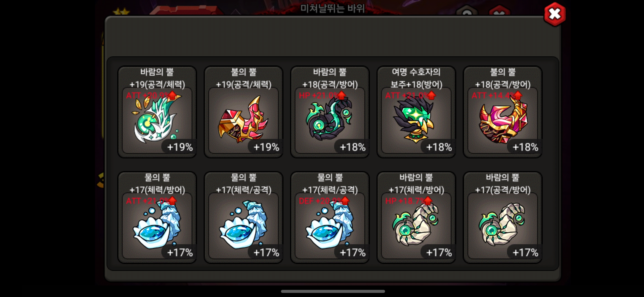Select the 물의 뿔 +17(체력/공격) without bonus
Image resolution: width=644 pixels, height=297 pixels.
[x=244, y=218]
